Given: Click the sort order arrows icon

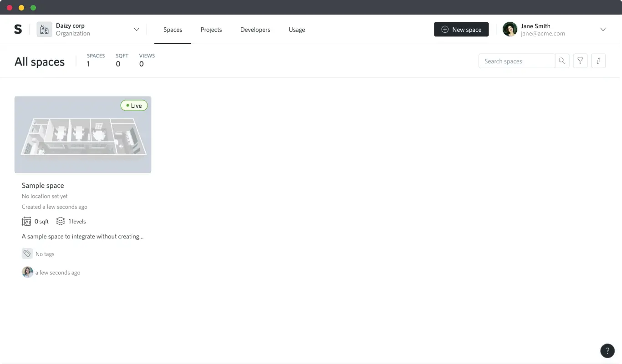Looking at the screenshot, I should pyautogui.click(x=598, y=61).
